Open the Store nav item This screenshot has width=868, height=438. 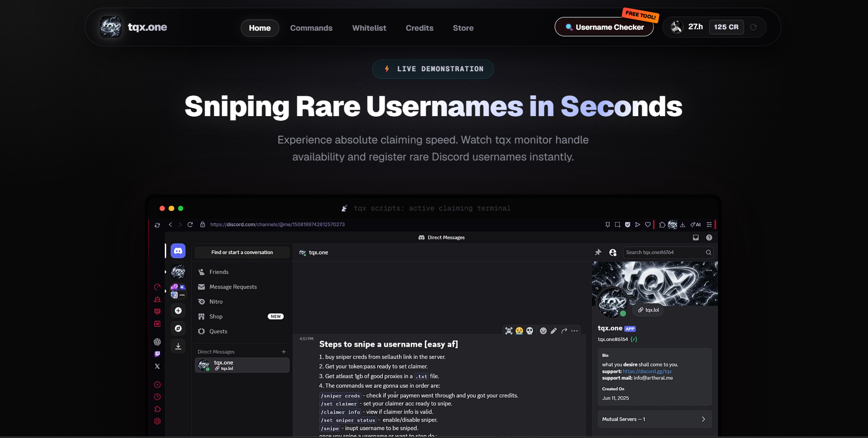(463, 28)
